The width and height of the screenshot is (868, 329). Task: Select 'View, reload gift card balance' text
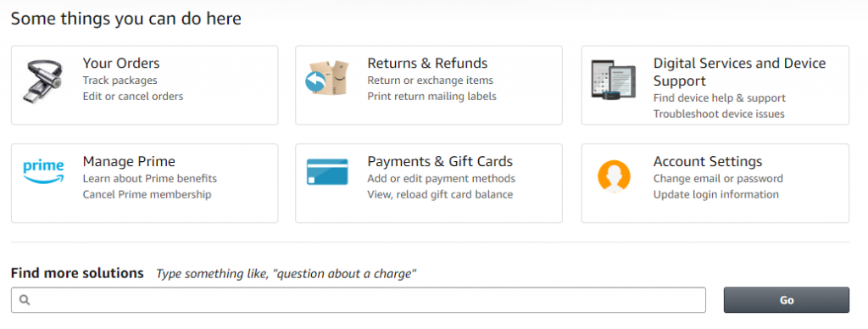(440, 195)
